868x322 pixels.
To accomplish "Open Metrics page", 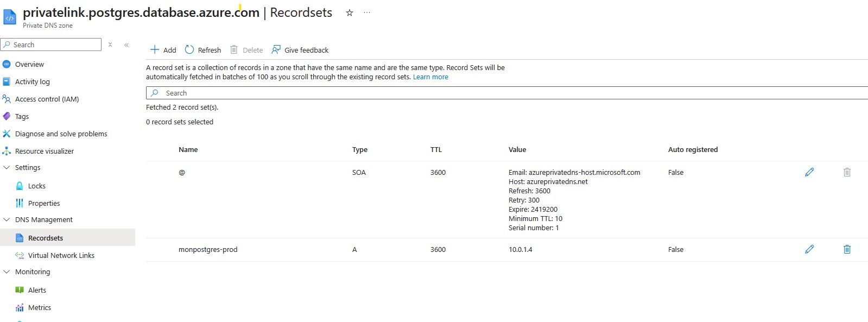I will click(x=40, y=307).
